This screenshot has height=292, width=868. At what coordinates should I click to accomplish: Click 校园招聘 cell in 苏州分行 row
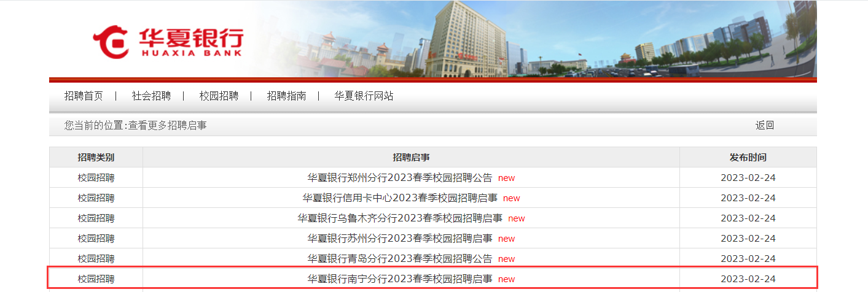96,239
